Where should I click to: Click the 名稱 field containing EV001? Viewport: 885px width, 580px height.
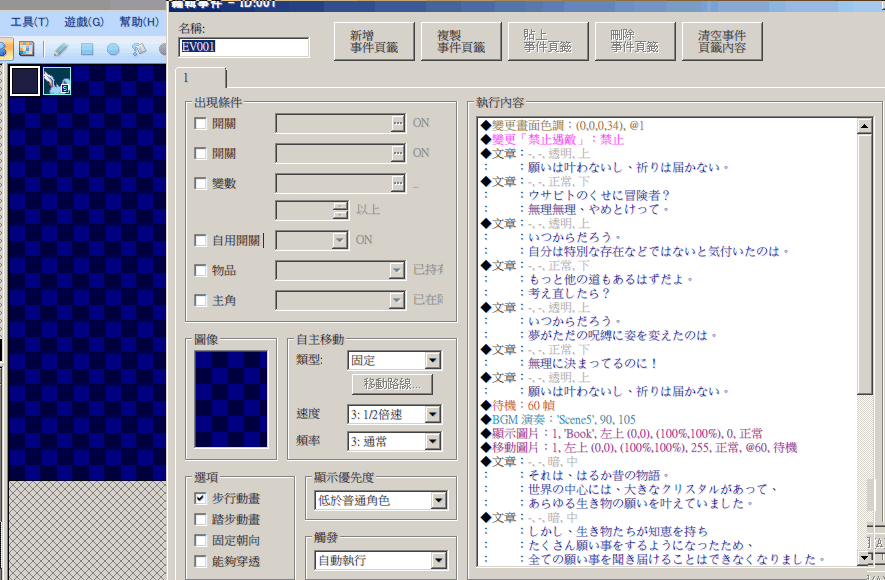coord(244,47)
